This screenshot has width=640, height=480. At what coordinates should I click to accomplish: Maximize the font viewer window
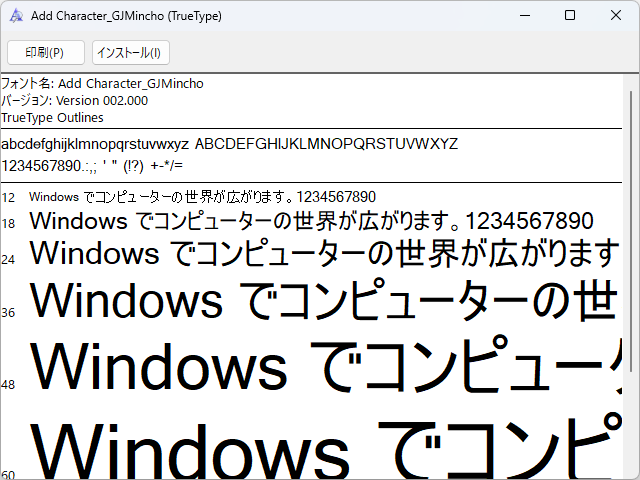click(x=570, y=16)
